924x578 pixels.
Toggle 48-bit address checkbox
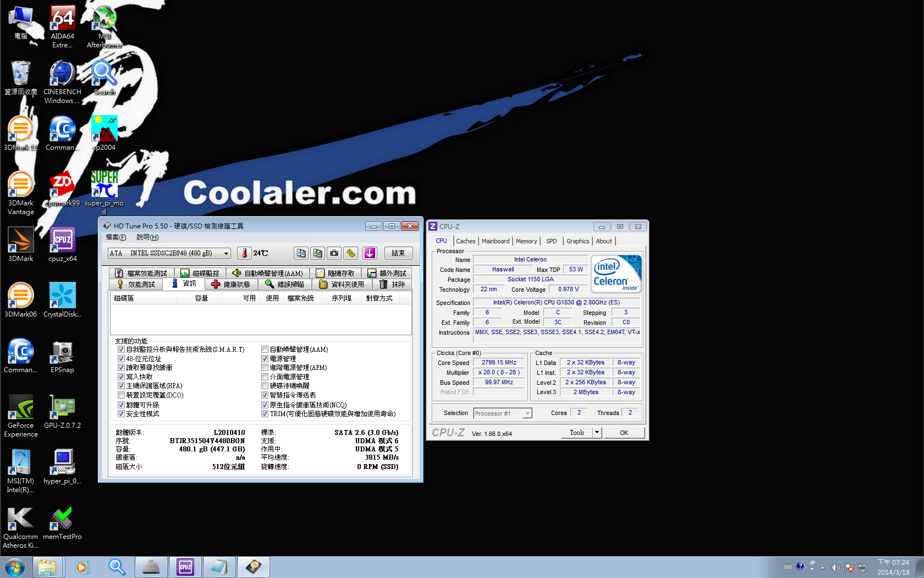tap(121, 359)
